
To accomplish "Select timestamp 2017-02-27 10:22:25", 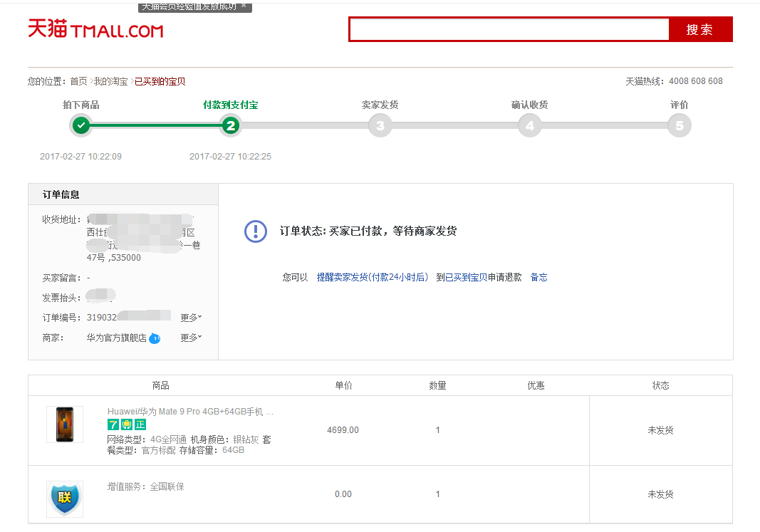I will [x=230, y=156].
